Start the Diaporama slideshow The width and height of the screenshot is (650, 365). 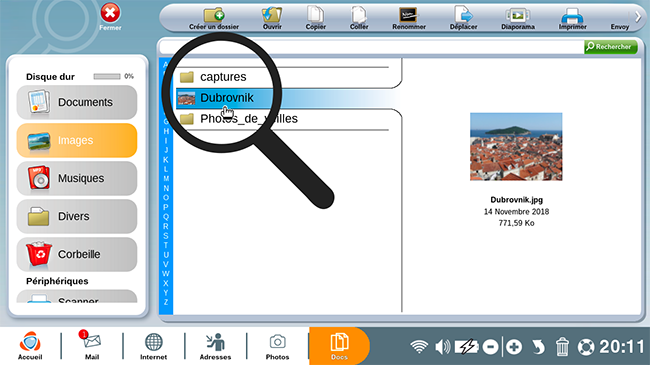[518, 19]
